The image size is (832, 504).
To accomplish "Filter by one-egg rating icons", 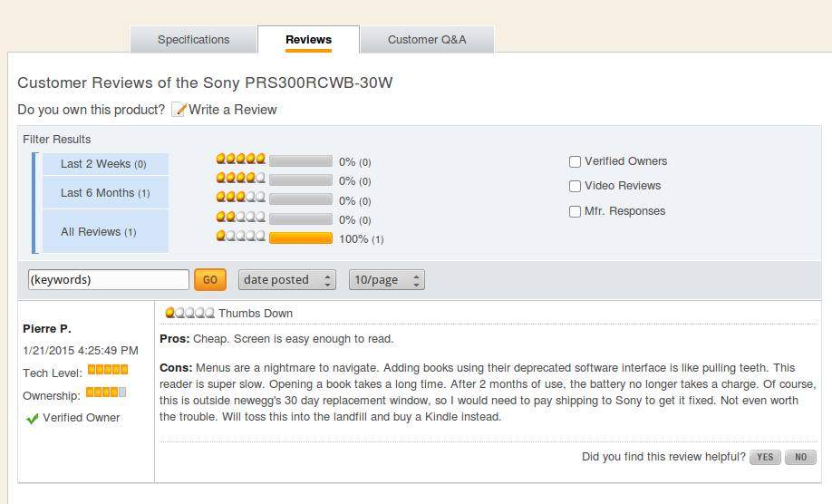I will coord(240,236).
